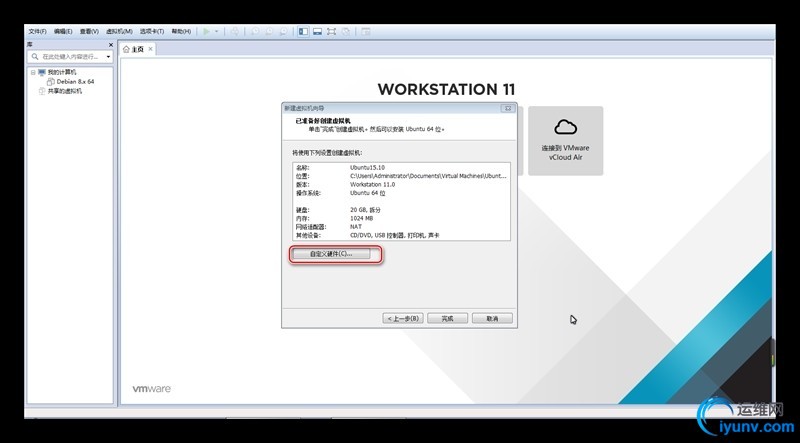Open the 文件(F) menu
The image size is (800, 443).
(x=38, y=32)
